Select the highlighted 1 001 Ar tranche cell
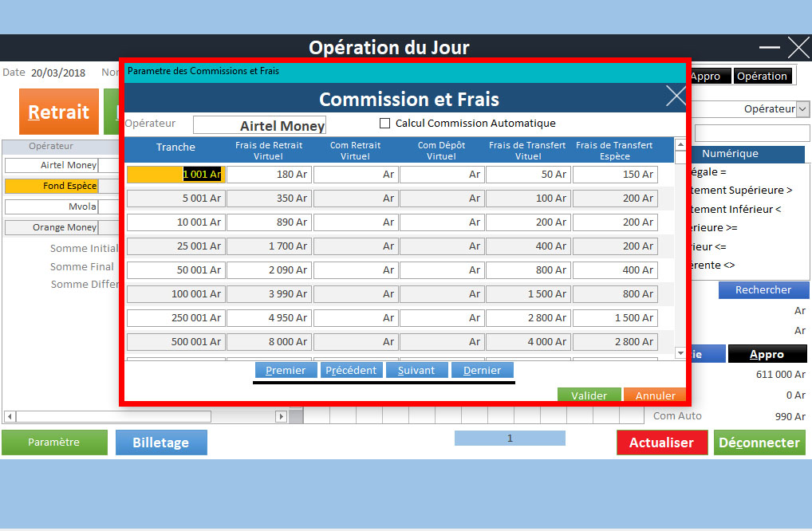812x531 pixels. tap(175, 175)
